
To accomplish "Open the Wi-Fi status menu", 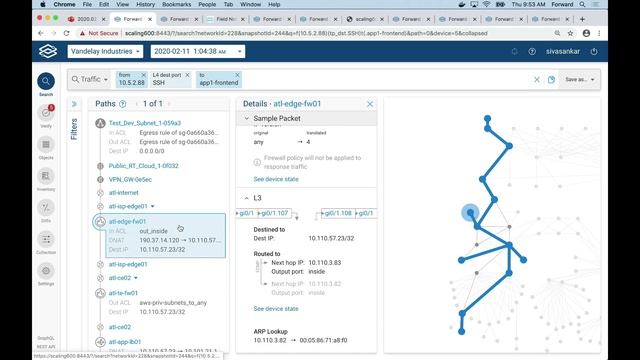I will (487, 4).
